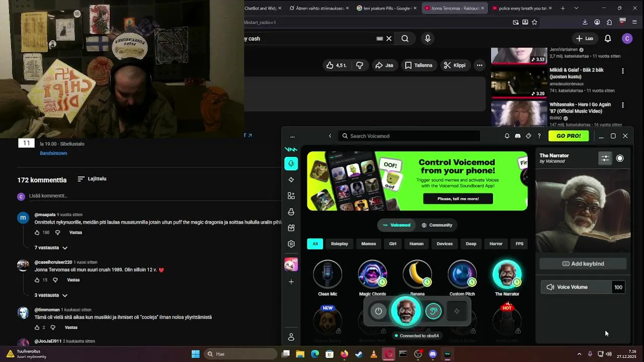Like the YouTube video with 4,5 t. likes

(x=337, y=65)
